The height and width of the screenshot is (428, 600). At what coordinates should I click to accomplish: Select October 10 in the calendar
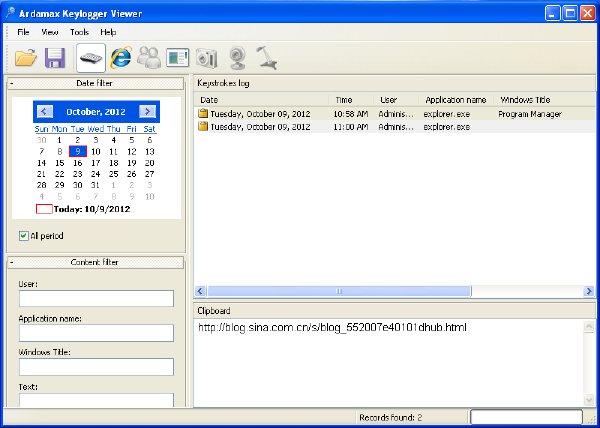point(96,151)
